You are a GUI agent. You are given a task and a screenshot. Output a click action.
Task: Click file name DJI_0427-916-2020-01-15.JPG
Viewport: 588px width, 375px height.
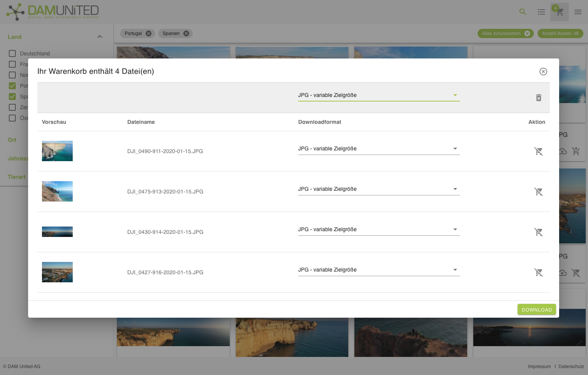click(165, 272)
